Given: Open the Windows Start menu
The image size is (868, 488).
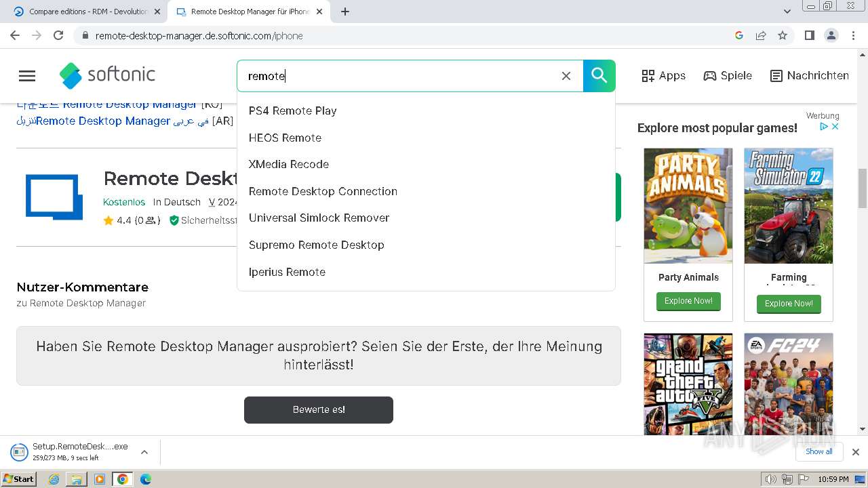Looking at the screenshot, I should pyautogui.click(x=18, y=479).
